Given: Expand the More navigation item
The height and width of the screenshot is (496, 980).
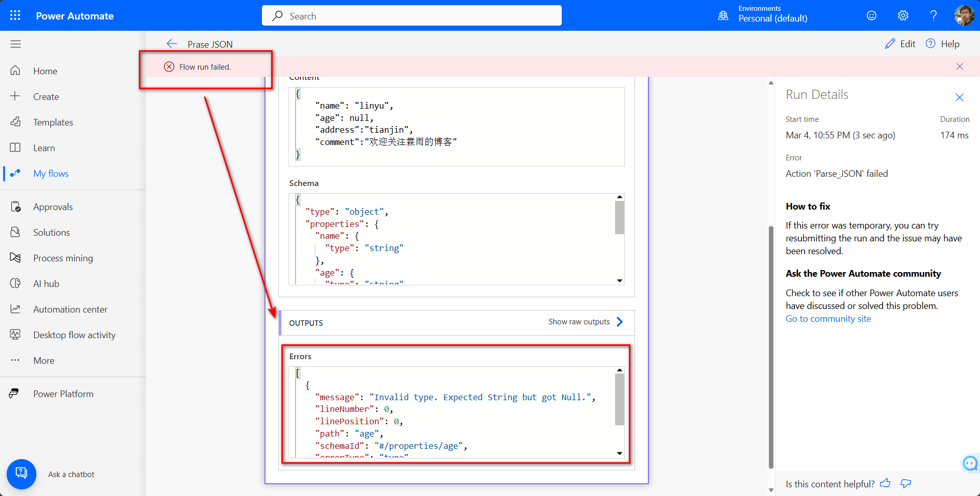Looking at the screenshot, I should (44, 361).
